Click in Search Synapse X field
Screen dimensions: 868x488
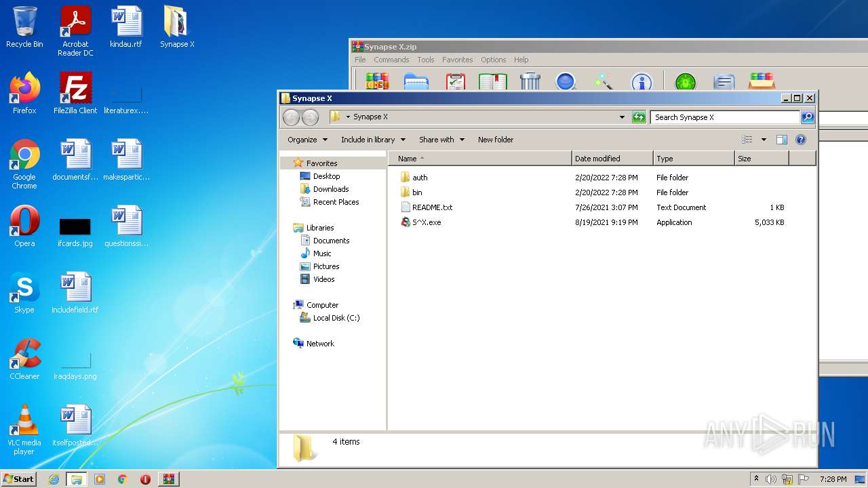click(724, 117)
